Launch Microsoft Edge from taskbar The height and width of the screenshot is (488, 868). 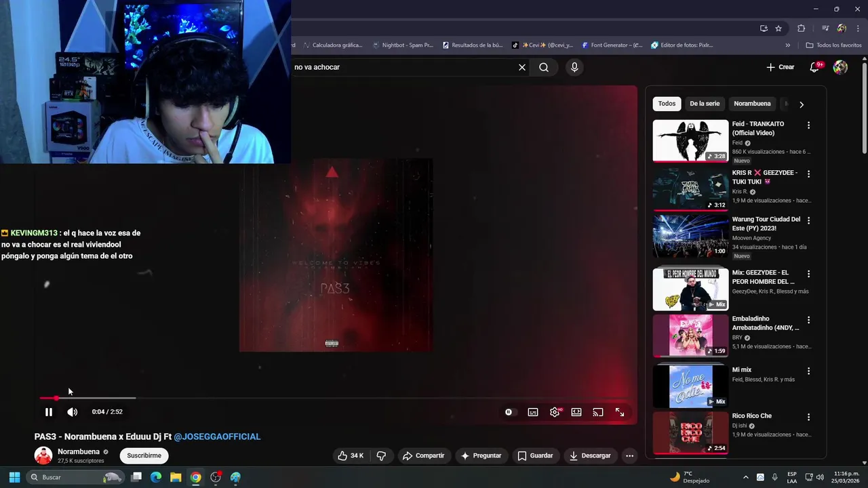tap(156, 477)
